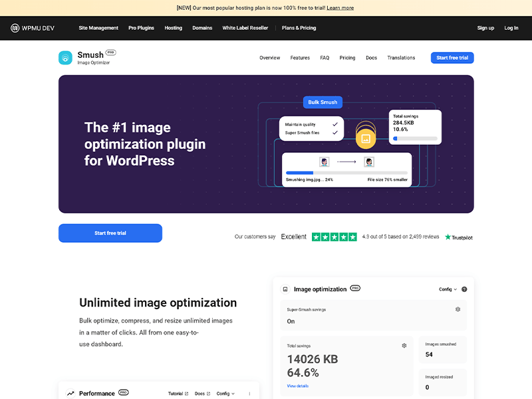Image resolution: width=532 pixels, height=399 pixels.
Task: Click the "64.6%" savings percentage
Action: [x=303, y=373]
